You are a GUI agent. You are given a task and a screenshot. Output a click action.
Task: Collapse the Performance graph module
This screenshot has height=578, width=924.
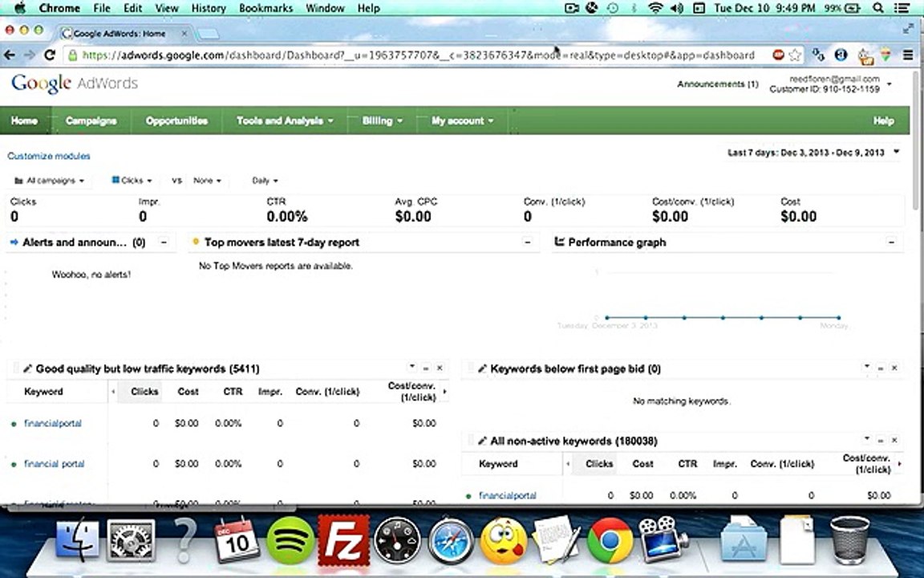pos(891,242)
